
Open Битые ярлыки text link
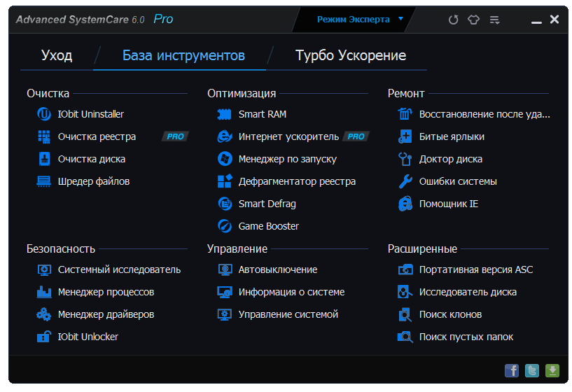tap(452, 136)
